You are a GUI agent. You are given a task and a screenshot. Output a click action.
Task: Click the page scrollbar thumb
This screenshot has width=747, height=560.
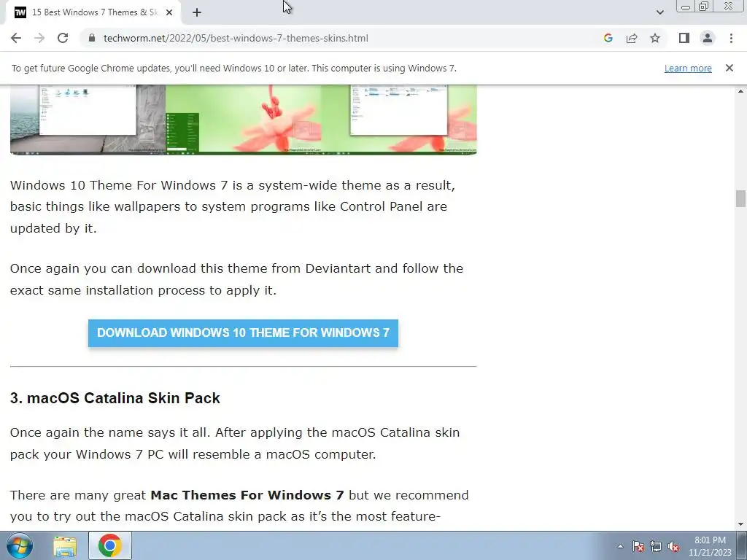pos(740,198)
